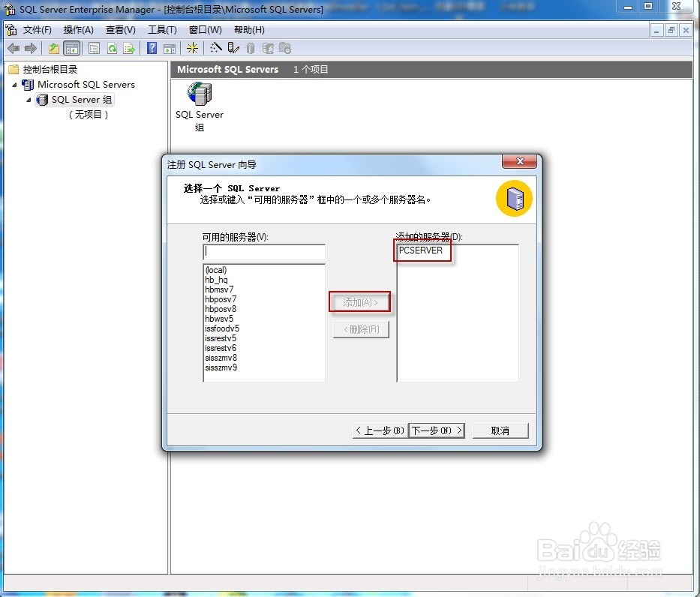The height and width of the screenshot is (597, 700).
Task: Open the 帮助(H) menu
Action: pyautogui.click(x=249, y=30)
